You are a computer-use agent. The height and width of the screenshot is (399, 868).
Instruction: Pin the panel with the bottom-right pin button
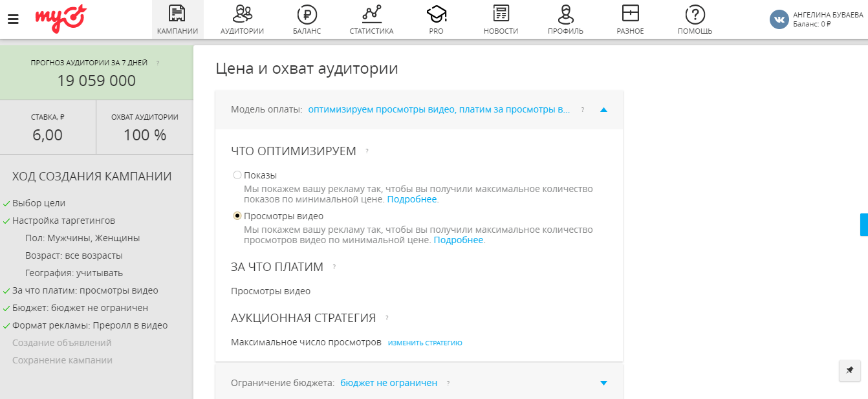851,371
